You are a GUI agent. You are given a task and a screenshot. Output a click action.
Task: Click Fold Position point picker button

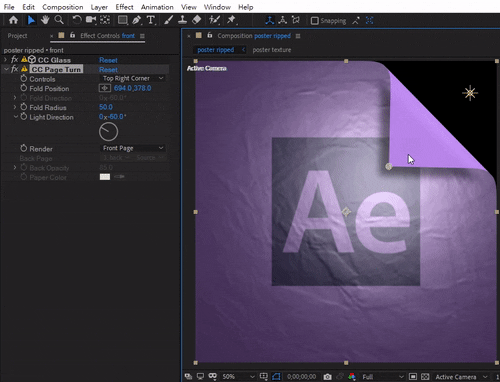click(105, 88)
